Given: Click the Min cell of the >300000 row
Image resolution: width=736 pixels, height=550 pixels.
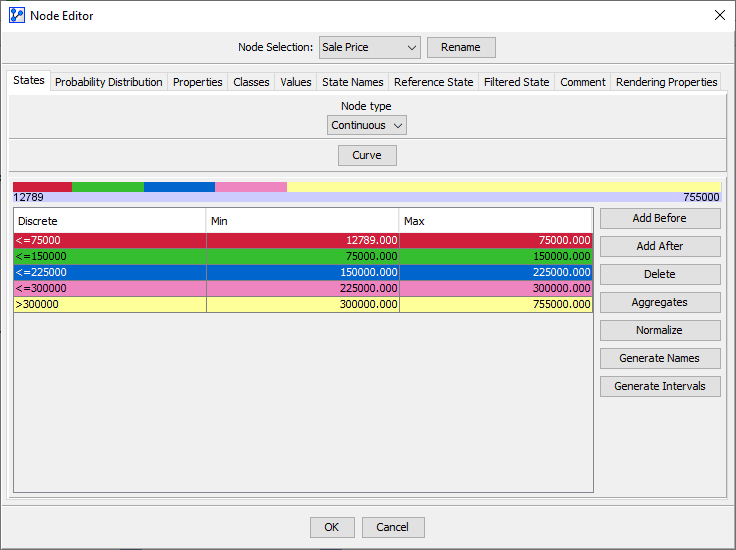Looking at the screenshot, I should 303,304.
